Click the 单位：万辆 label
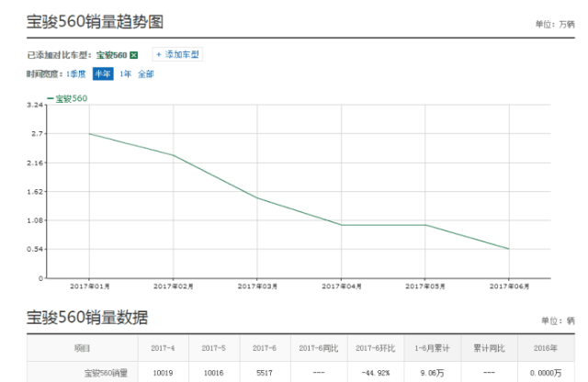The image size is (588, 382). pyautogui.click(x=555, y=25)
